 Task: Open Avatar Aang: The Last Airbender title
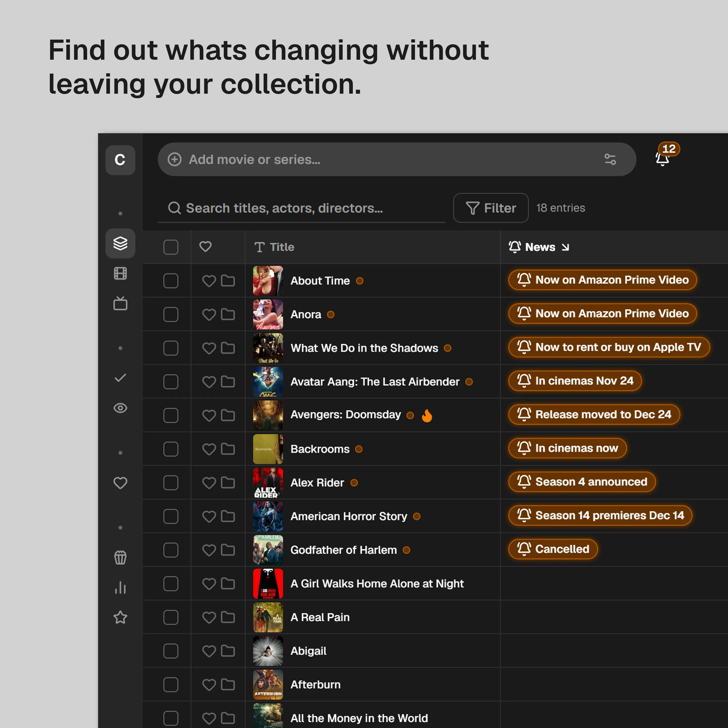pos(375,382)
